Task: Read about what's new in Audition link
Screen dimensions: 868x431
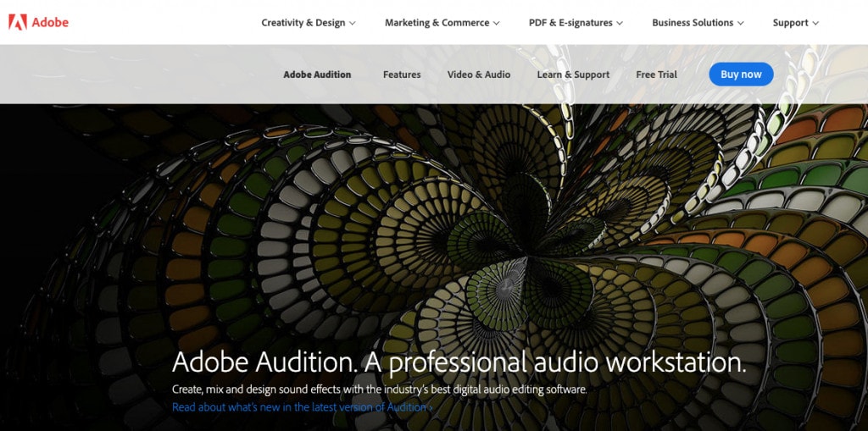Action: point(303,407)
